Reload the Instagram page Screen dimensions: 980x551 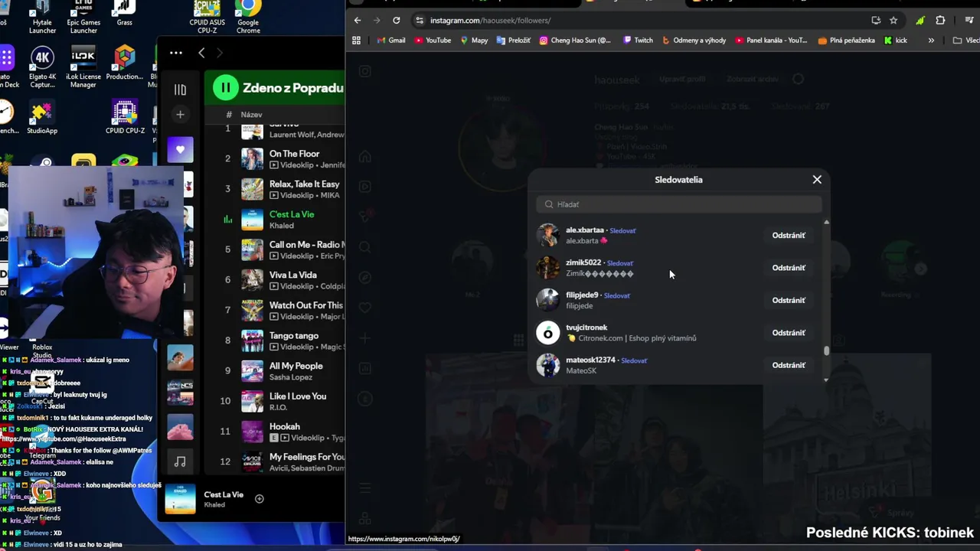[396, 21]
